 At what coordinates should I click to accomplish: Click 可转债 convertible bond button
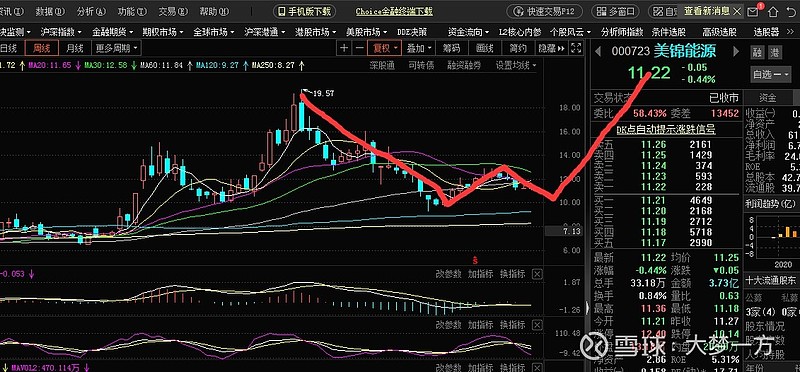click(x=421, y=65)
